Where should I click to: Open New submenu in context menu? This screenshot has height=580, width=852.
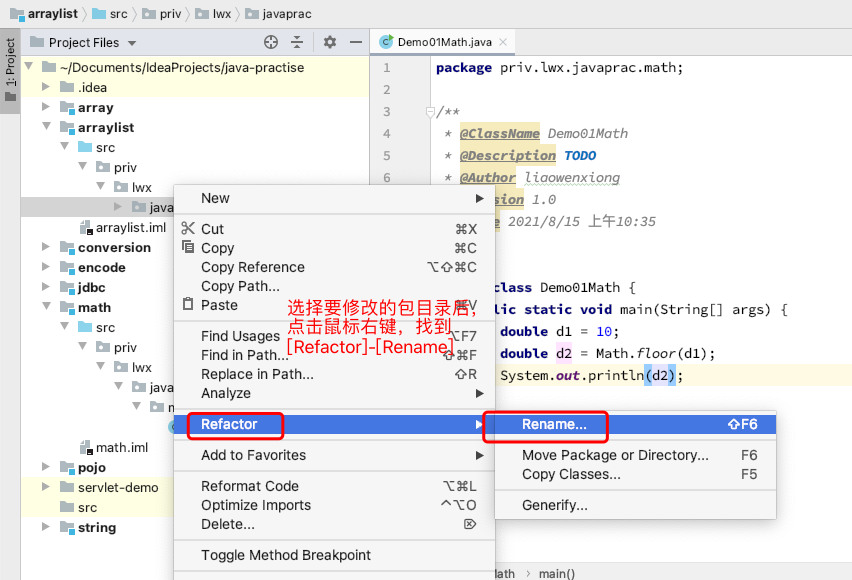334,198
